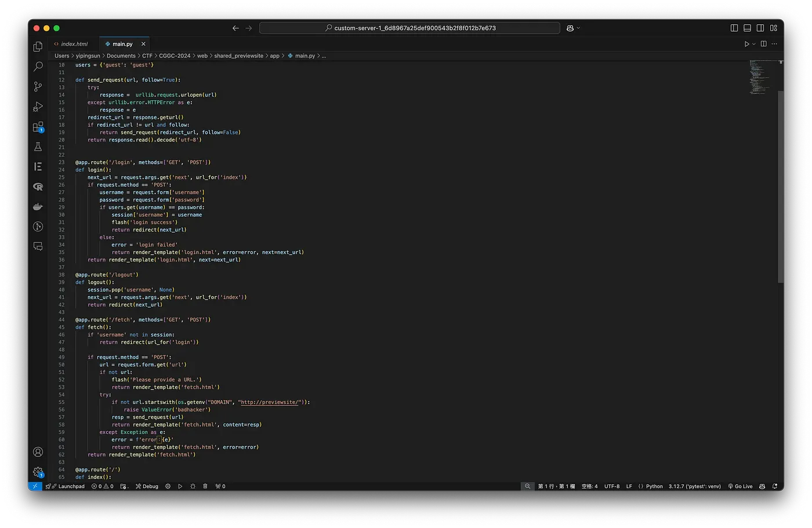The image size is (812, 528).
Task: Click the yipingsun breadcrumb
Action: tap(88, 56)
